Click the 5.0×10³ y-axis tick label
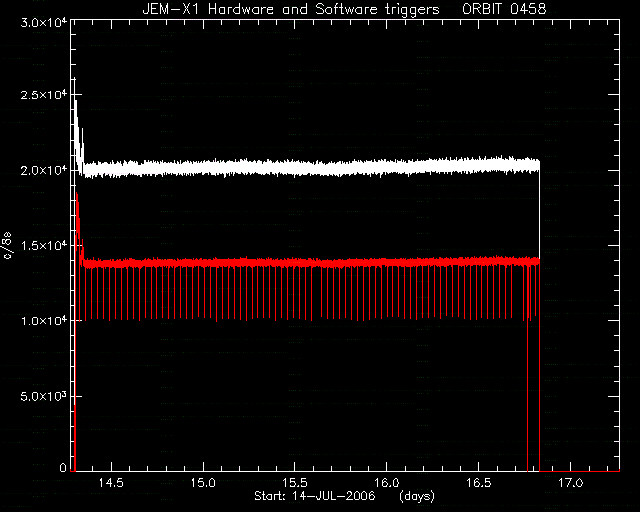This screenshot has height=512, width=640. click(44, 396)
